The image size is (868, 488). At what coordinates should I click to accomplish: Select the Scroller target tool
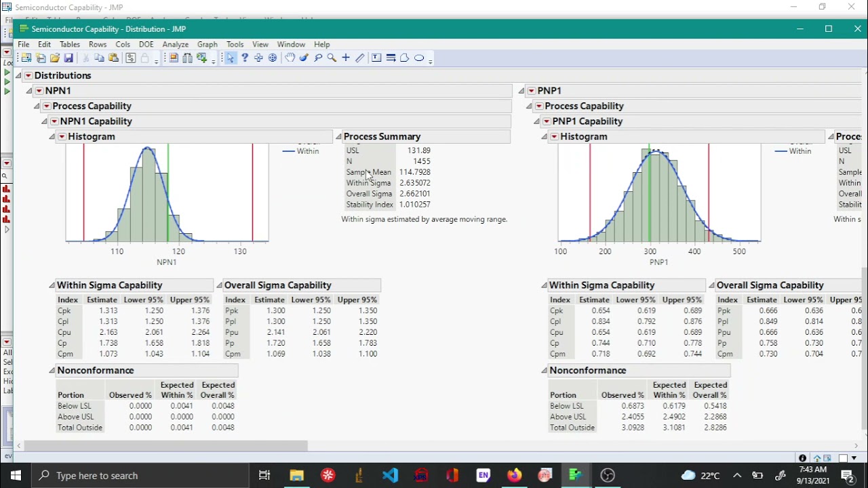coord(273,58)
